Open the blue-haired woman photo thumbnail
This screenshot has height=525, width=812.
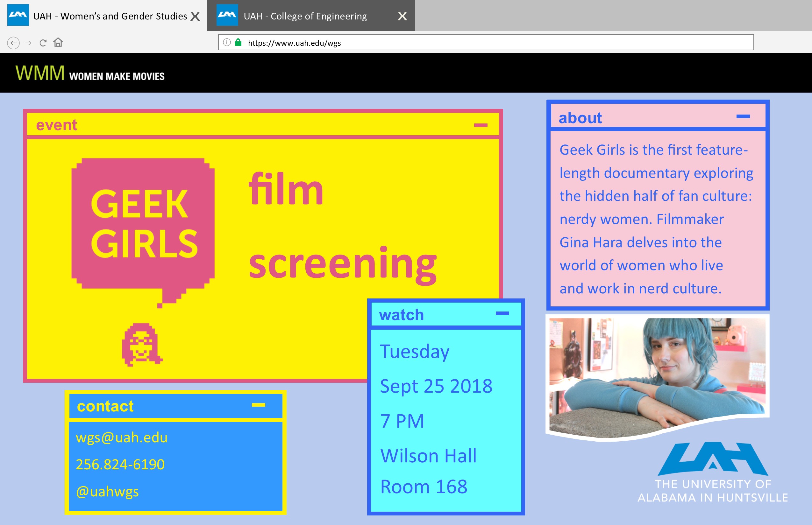[658, 378]
